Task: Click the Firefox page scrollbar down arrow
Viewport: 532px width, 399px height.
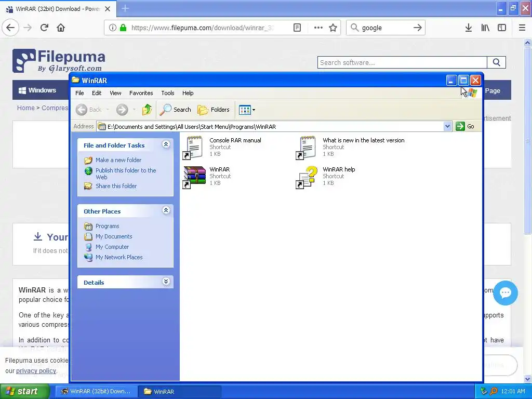Action: tap(528, 379)
